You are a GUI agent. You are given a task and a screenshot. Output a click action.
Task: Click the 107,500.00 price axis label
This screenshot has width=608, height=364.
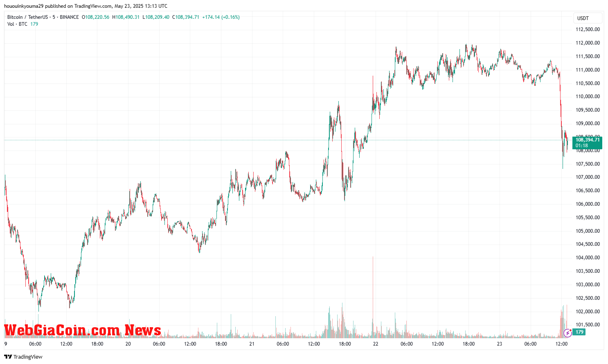point(588,164)
